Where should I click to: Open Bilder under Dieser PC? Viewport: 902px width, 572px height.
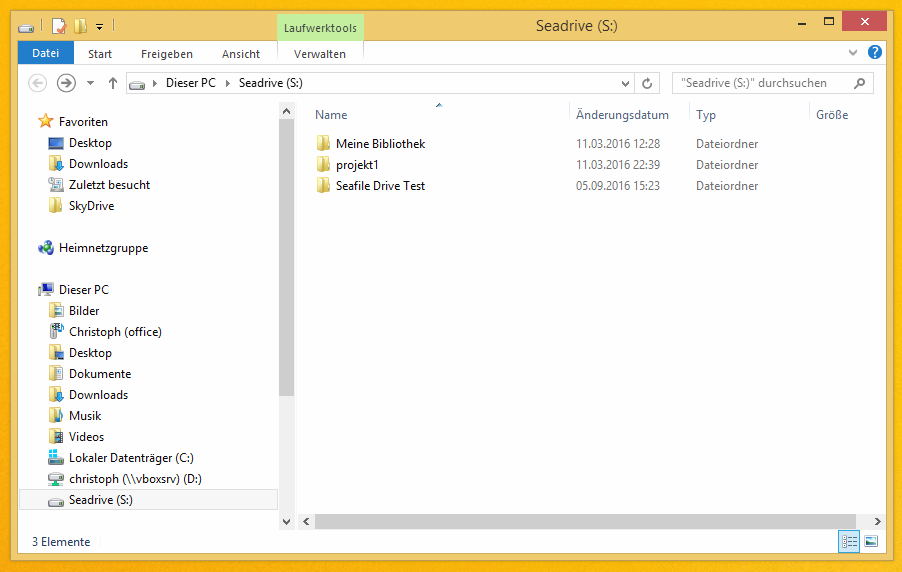pyautogui.click(x=84, y=311)
